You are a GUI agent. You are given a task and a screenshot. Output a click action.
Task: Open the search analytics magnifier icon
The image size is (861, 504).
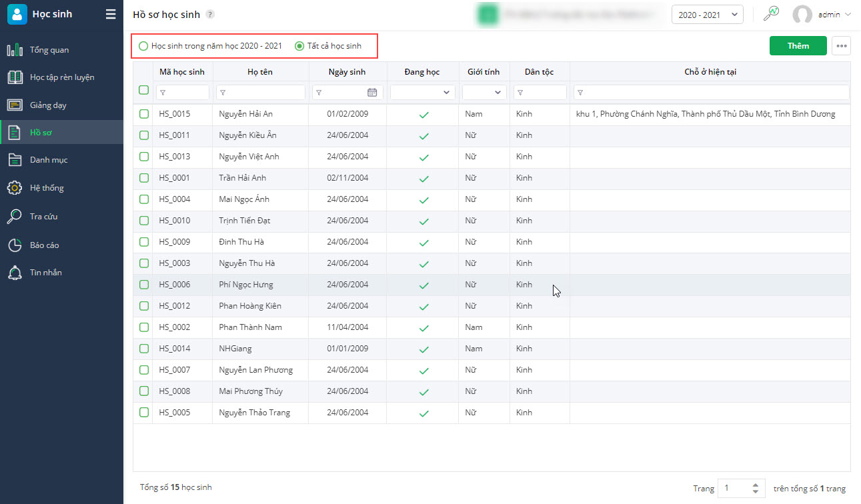[x=771, y=14]
